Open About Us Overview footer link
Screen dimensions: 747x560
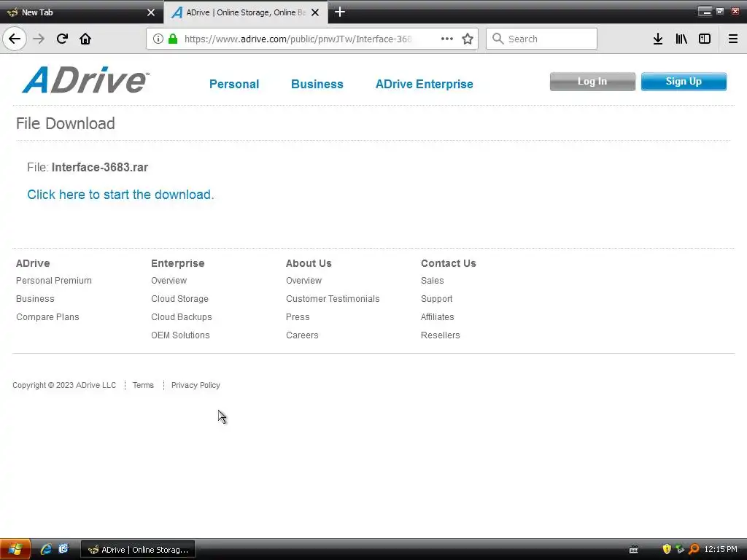point(303,281)
